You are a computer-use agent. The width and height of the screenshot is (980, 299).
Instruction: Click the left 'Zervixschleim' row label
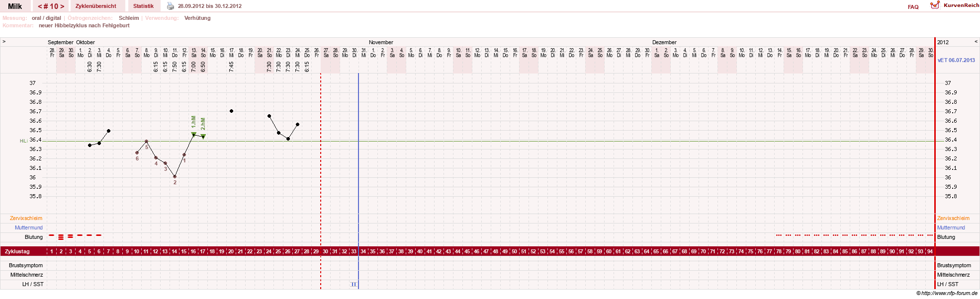pos(26,218)
